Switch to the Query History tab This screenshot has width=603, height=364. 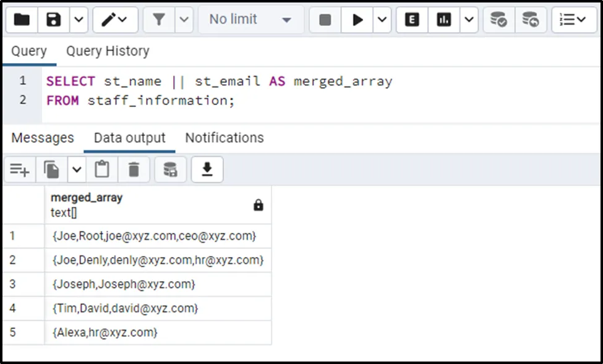click(108, 51)
